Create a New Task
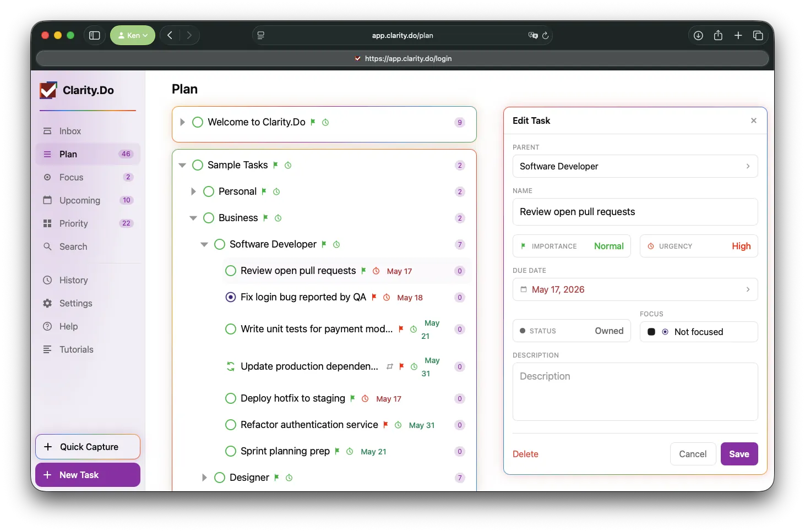 click(88, 475)
